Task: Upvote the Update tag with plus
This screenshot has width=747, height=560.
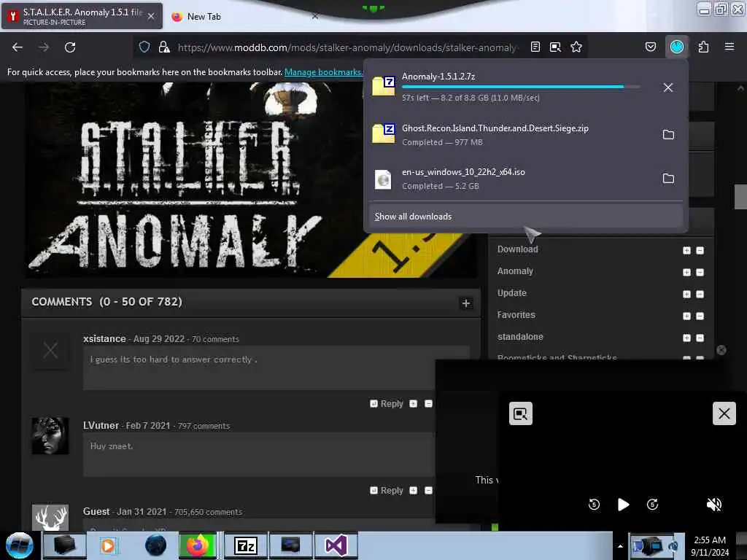Action: click(x=686, y=295)
